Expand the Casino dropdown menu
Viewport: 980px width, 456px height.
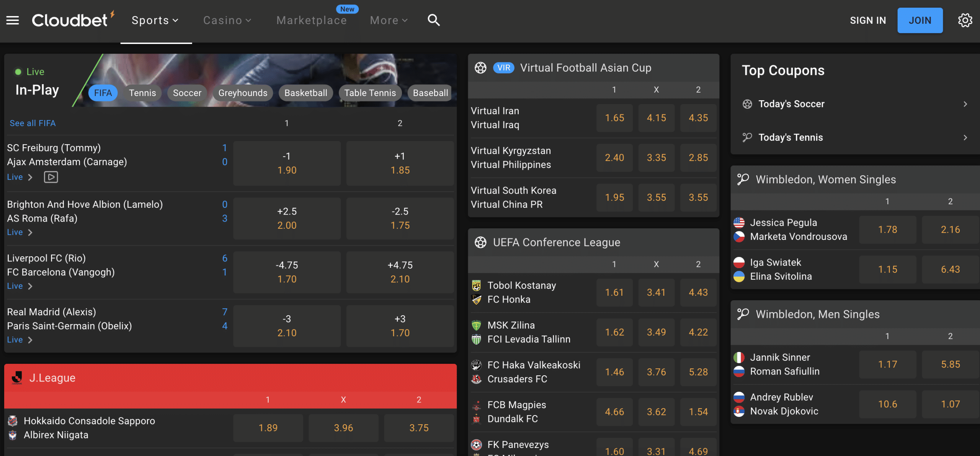pyautogui.click(x=227, y=20)
